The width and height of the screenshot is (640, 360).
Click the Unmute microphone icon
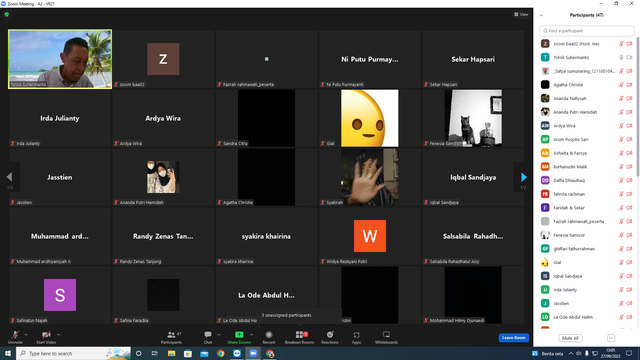pos(15,335)
